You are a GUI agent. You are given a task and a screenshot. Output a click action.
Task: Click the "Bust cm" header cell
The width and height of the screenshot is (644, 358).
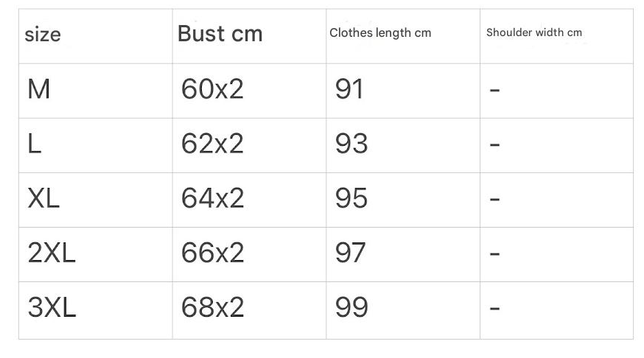[220, 34]
